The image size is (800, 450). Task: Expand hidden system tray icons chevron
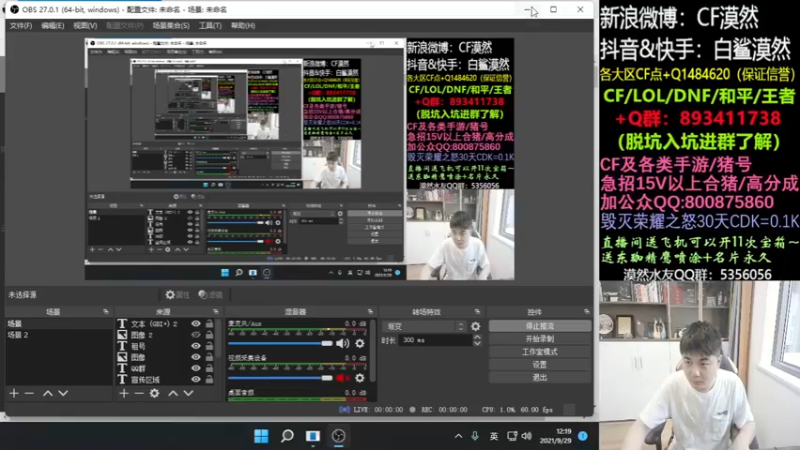pyautogui.click(x=458, y=436)
